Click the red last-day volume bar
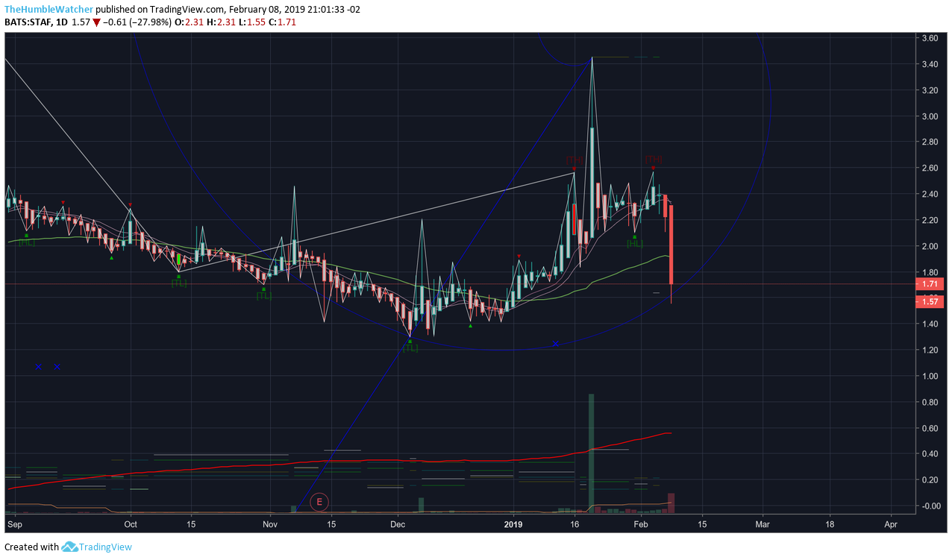Image resolution: width=952 pixels, height=560 pixels. (x=671, y=503)
